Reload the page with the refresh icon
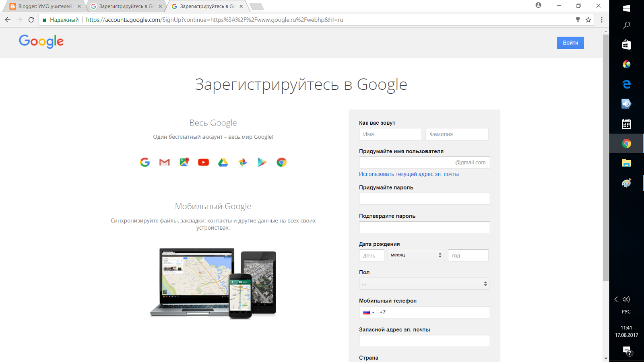This screenshot has width=644, height=362. pyautogui.click(x=31, y=20)
